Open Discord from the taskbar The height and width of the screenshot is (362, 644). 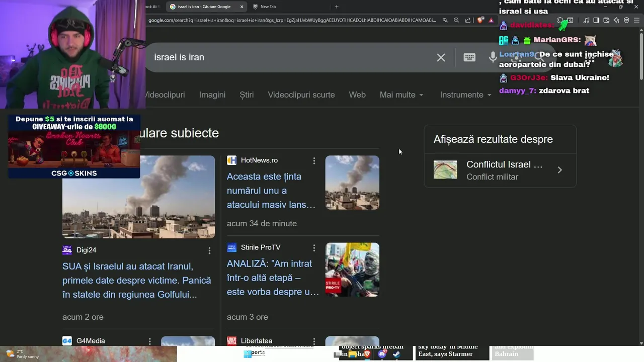pyautogui.click(x=382, y=354)
